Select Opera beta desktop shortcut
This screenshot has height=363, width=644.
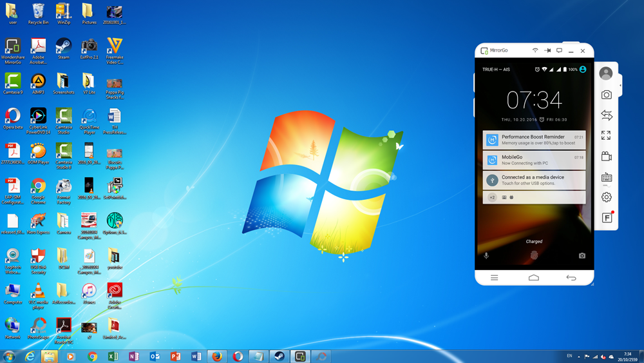(x=13, y=119)
